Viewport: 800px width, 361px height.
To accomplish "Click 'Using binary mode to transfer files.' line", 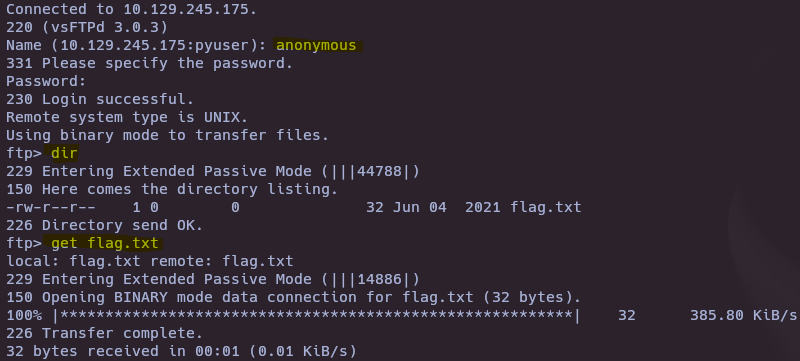I will coord(167,136).
